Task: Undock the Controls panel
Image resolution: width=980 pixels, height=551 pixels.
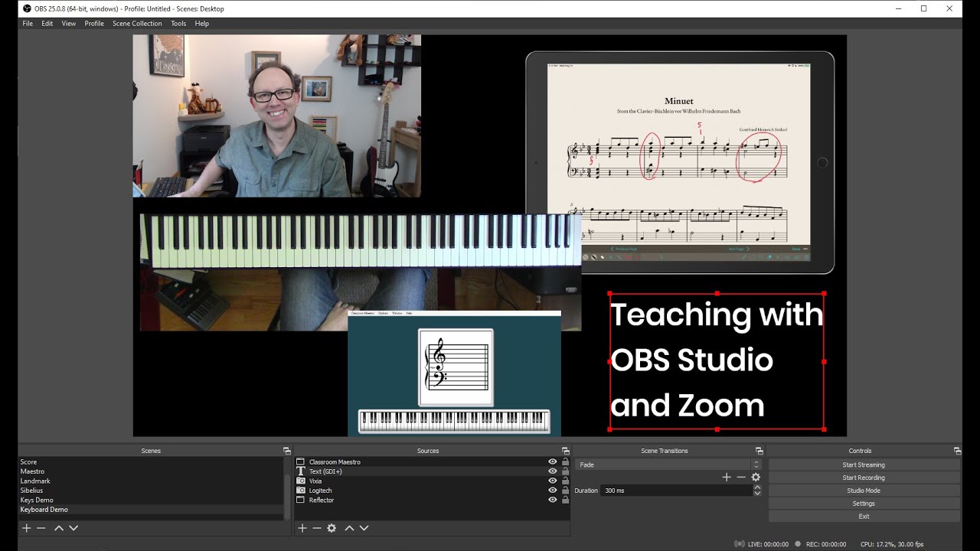Action: (957, 451)
